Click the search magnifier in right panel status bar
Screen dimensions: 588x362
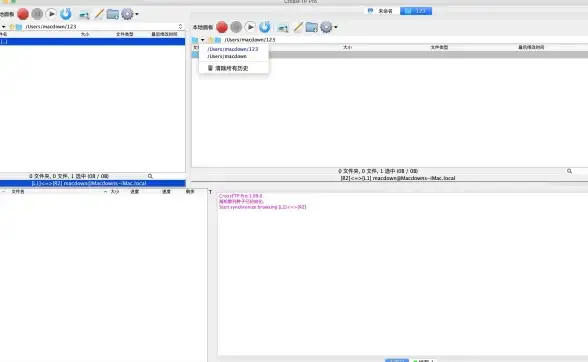(569, 171)
